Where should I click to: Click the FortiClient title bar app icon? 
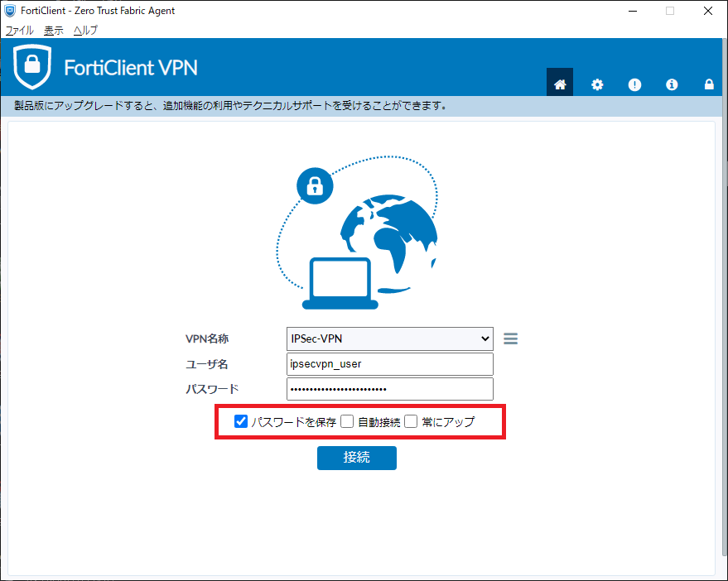pyautogui.click(x=10, y=11)
